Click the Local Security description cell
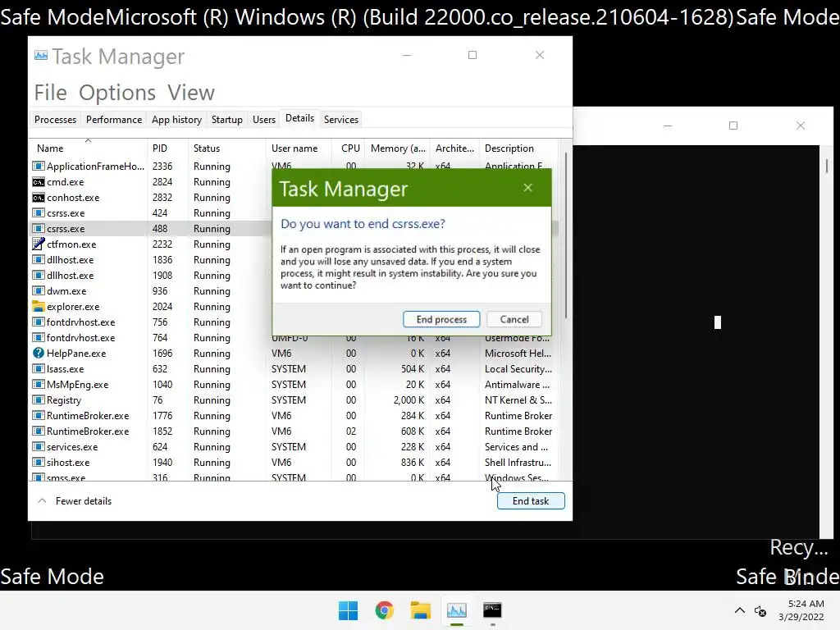The height and width of the screenshot is (630, 840). [518, 369]
